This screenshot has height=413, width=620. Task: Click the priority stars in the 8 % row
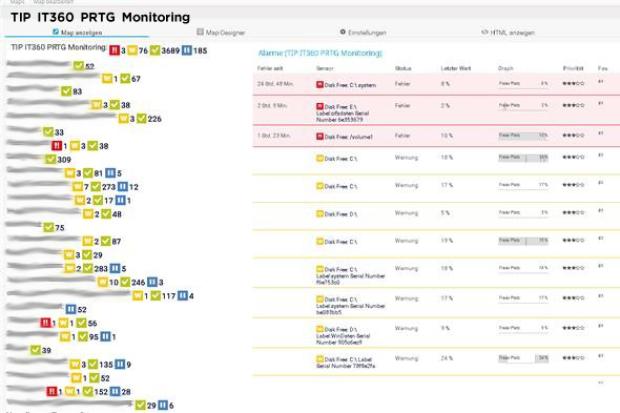tap(573, 83)
